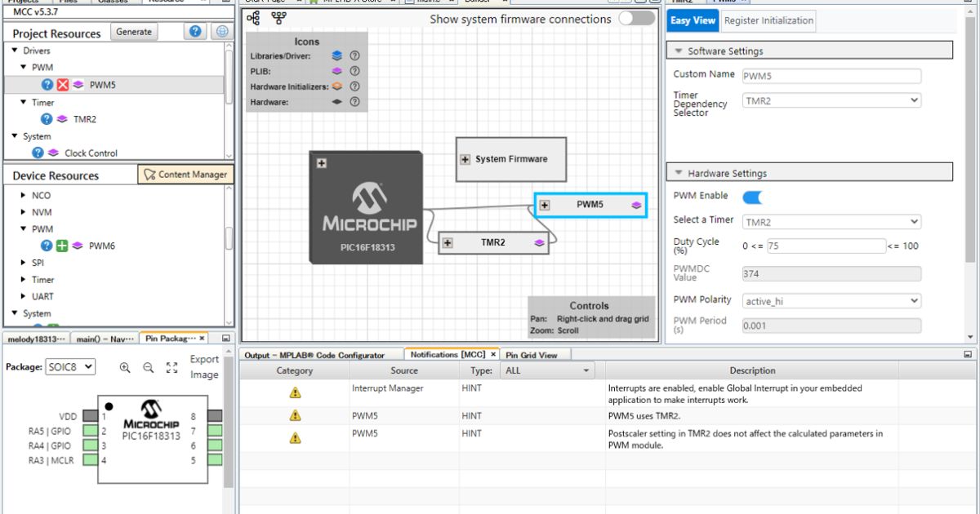Image resolution: width=980 pixels, height=514 pixels.
Task: Minimize the Pin Package panel group
Action: [x=226, y=338]
